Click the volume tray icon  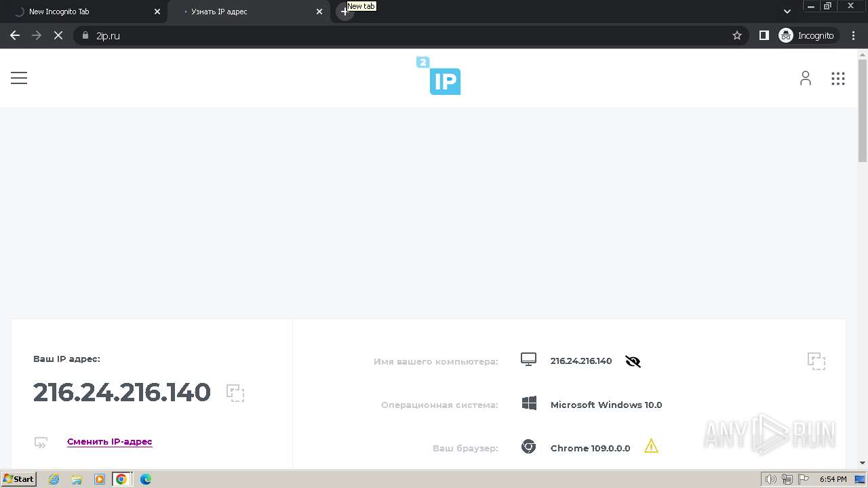(771, 479)
